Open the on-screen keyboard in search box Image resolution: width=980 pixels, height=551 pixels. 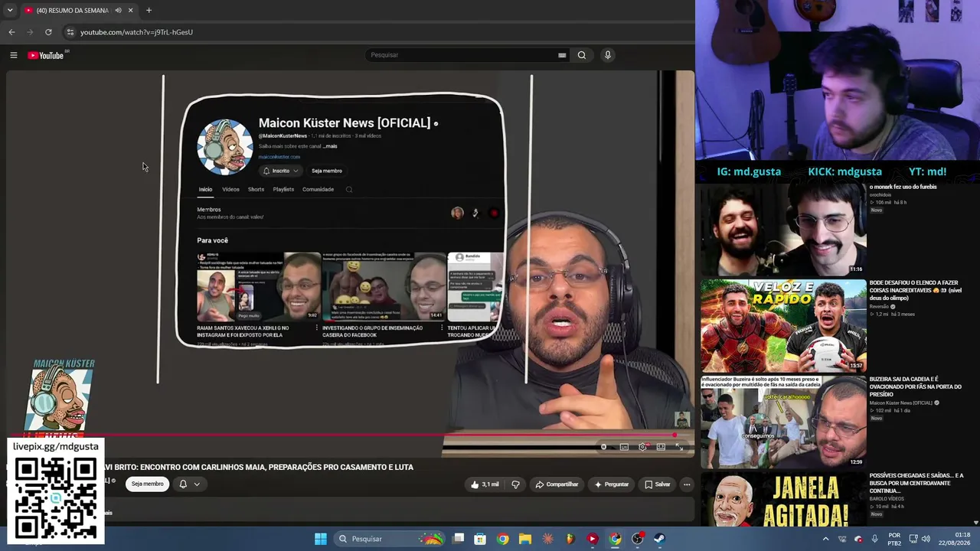pyautogui.click(x=562, y=55)
